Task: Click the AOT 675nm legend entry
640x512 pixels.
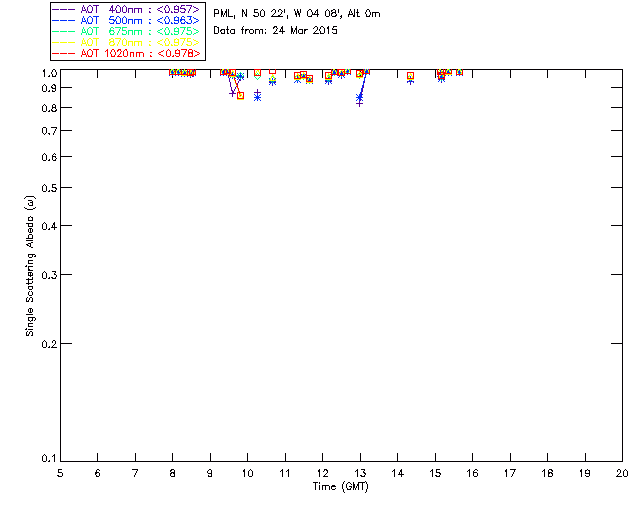Action: tap(126, 31)
